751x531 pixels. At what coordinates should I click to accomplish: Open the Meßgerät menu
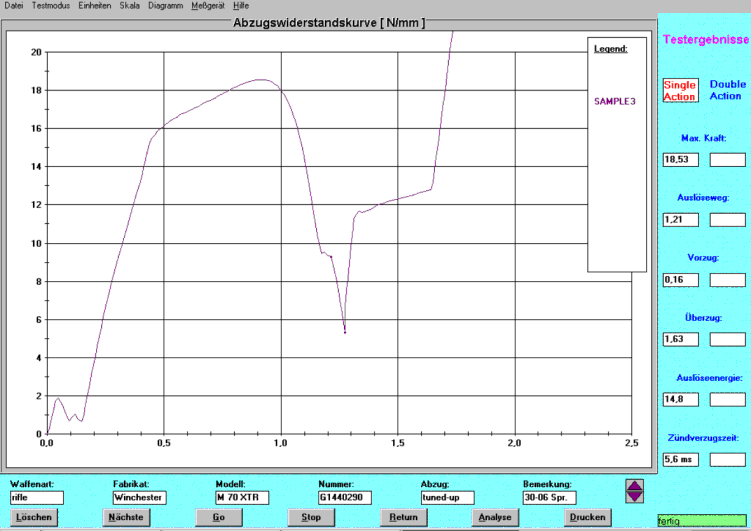(x=208, y=6)
